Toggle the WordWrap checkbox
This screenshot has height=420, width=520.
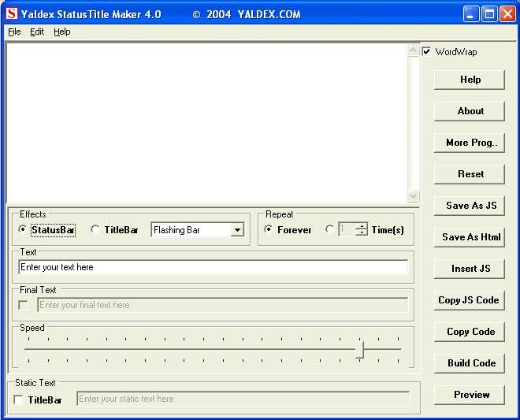click(x=426, y=52)
